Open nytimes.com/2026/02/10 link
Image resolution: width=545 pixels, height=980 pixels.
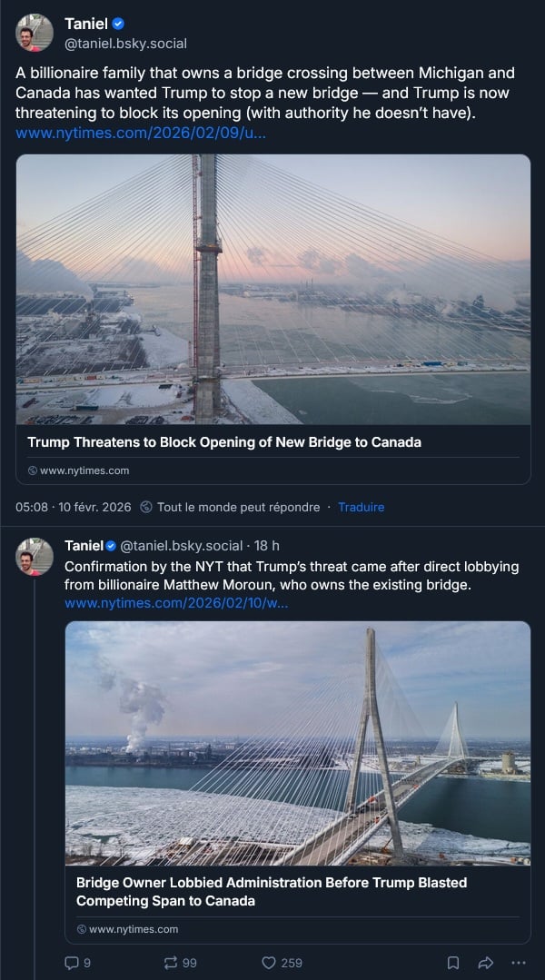point(176,602)
